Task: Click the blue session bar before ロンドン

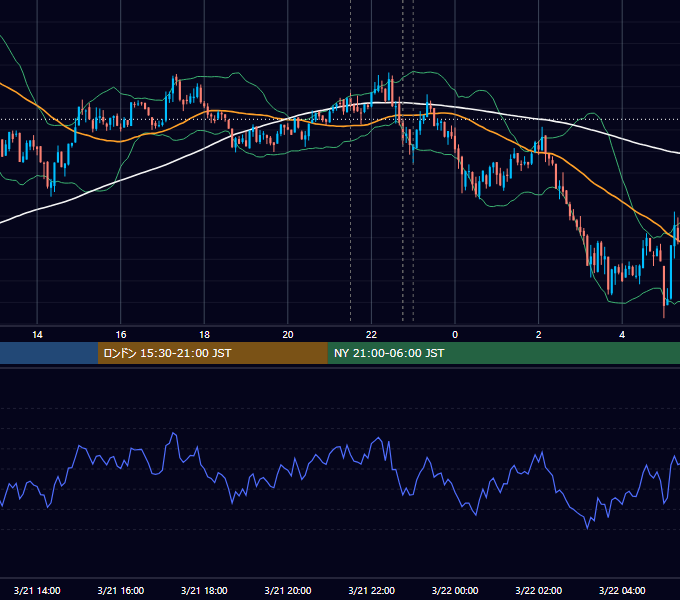Action: (x=49, y=353)
